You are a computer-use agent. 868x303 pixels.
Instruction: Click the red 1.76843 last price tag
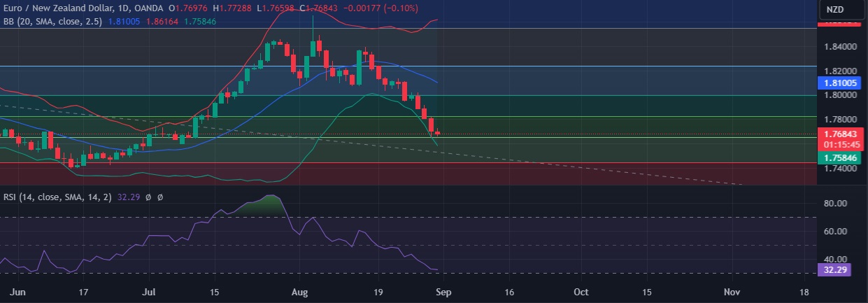[x=839, y=134]
